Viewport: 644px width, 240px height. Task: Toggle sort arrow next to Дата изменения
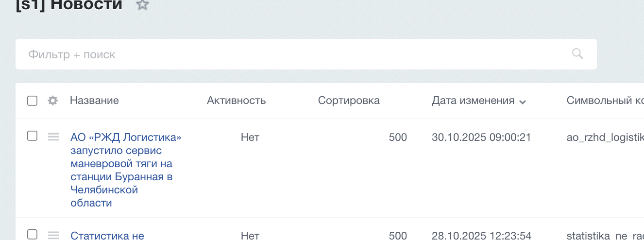tap(523, 102)
